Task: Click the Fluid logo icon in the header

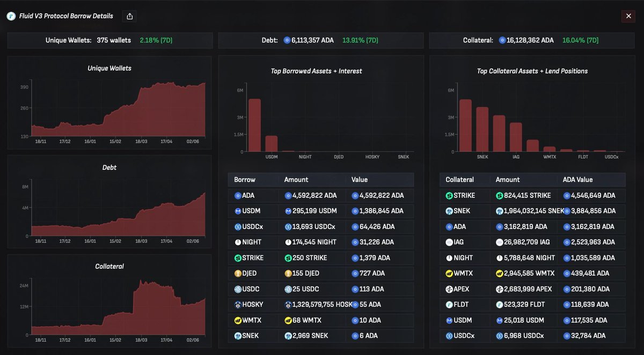Action: (11, 16)
